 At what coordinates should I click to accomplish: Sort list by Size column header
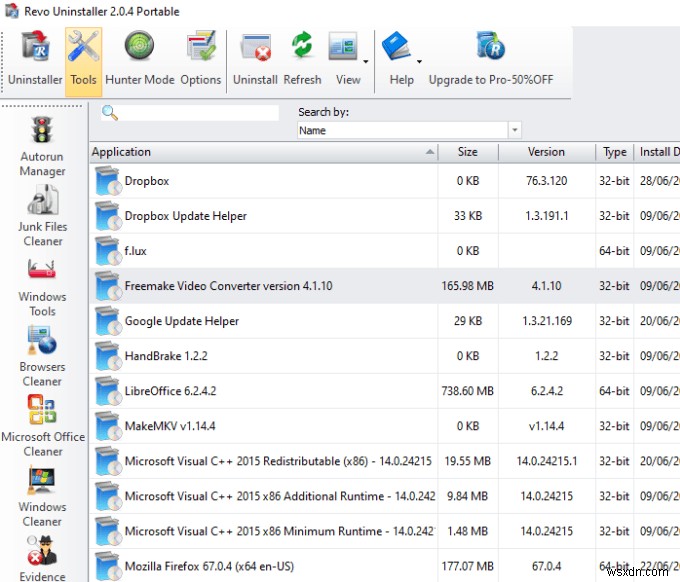pyautogui.click(x=467, y=152)
